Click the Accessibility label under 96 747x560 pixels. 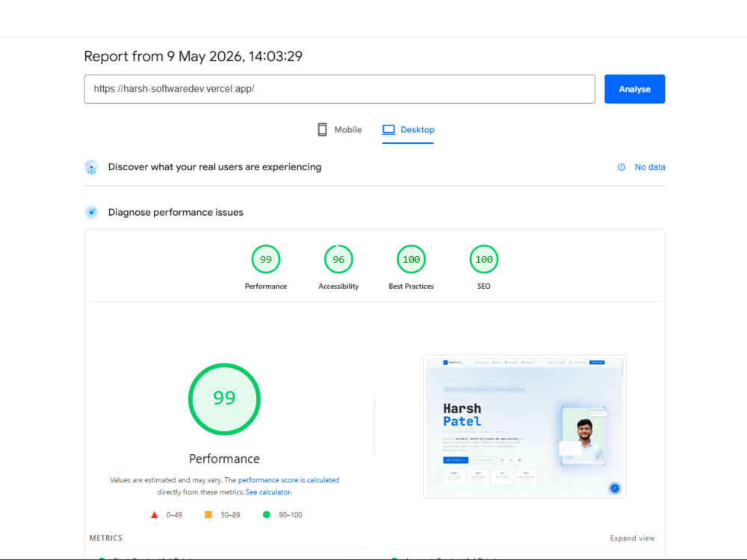pyautogui.click(x=338, y=286)
